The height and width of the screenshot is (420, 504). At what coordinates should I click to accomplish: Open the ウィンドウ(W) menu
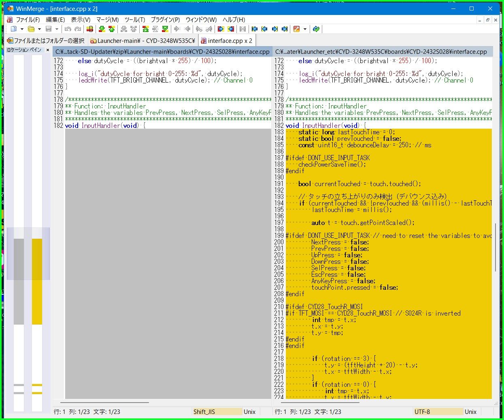pos(201,19)
